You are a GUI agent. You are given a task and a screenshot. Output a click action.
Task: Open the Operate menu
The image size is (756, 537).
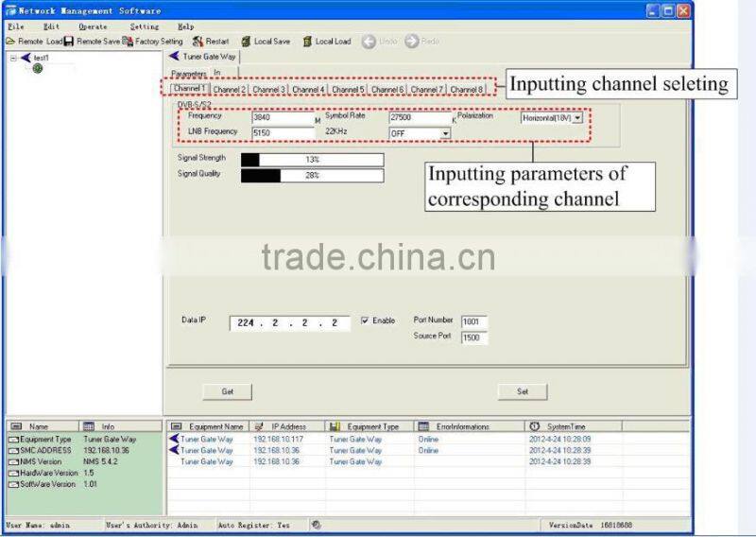pos(93,26)
